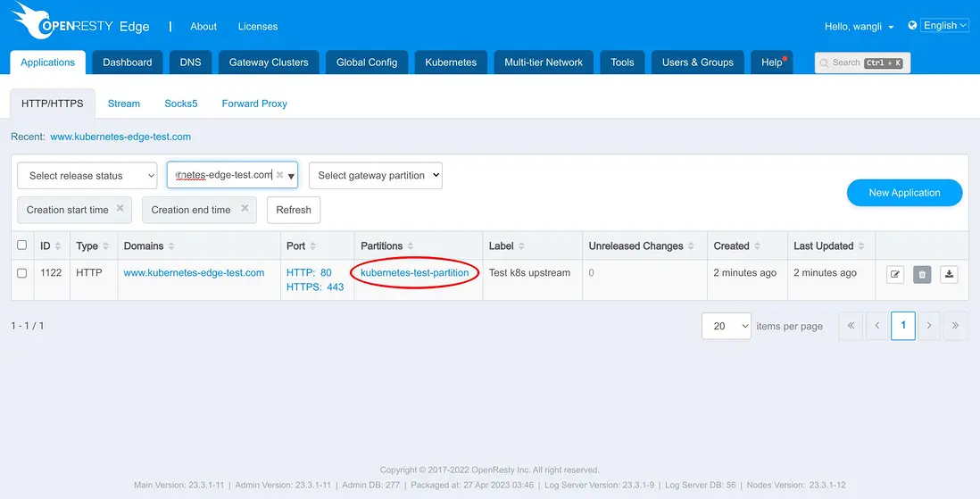This screenshot has height=499, width=980.
Task: Tick the select-all checkbox in the table header
Action: [22, 245]
